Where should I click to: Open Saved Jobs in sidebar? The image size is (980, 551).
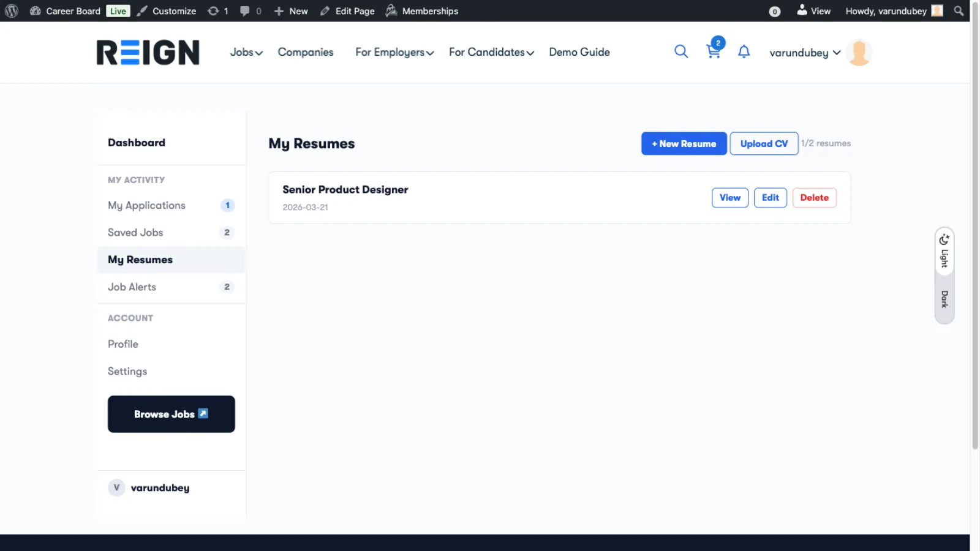(x=171, y=233)
